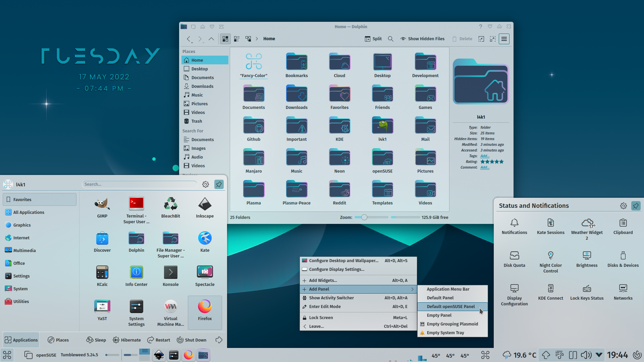644x362 pixels.
Task: Switch Dolphin to icons view mode
Action: click(225, 39)
